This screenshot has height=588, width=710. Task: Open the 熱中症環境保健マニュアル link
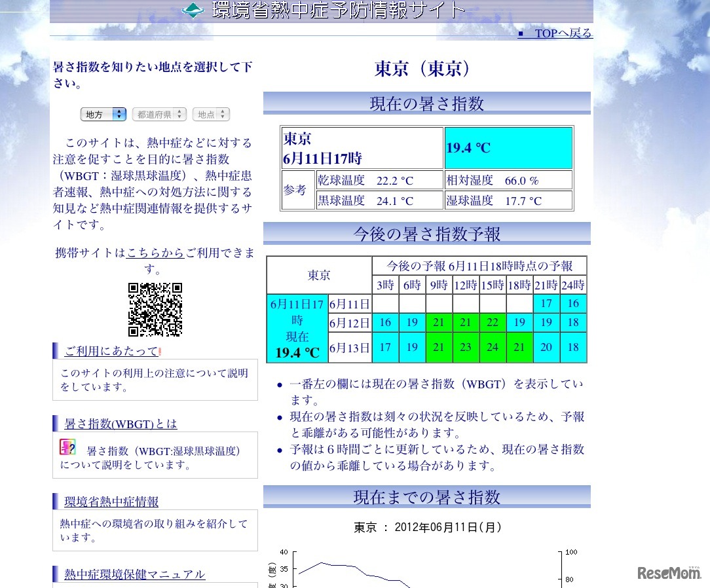point(134,574)
